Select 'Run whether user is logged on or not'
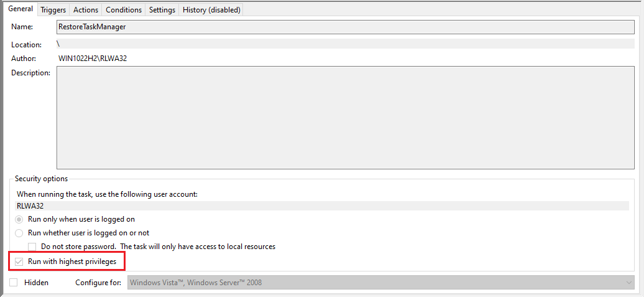The height and width of the screenshot is (297, 644). 19,233
